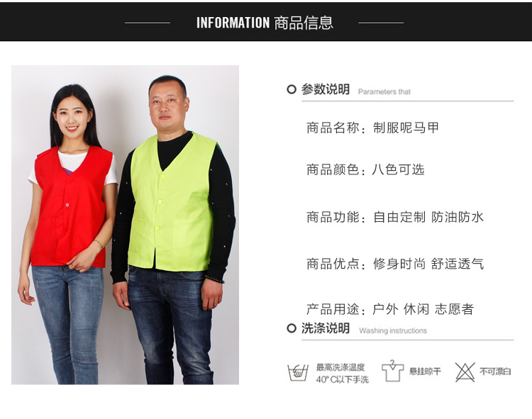Viewport: 532px width, 419px height.
Task: Click the 商品优点 修身时尚 舒适透气 line
Action: pyautogui.click(x=395, y=264)
